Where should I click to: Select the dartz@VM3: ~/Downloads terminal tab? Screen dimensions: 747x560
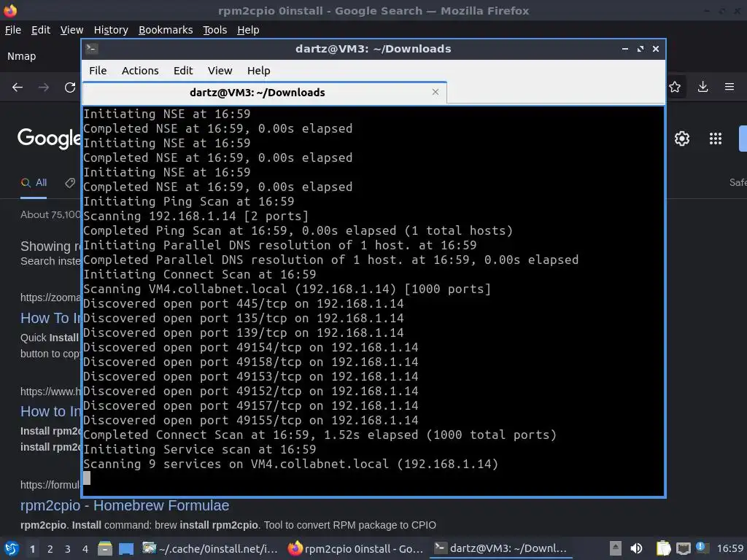264,93
